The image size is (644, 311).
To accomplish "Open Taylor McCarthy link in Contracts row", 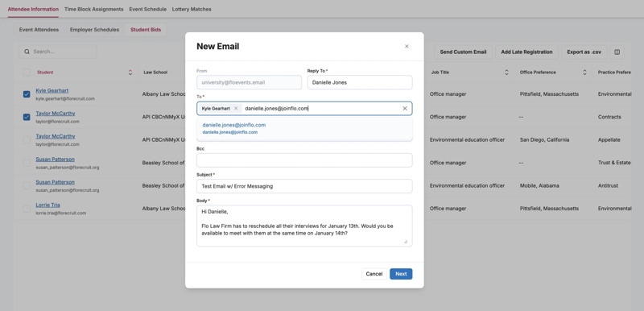I will tap(56, 114).
